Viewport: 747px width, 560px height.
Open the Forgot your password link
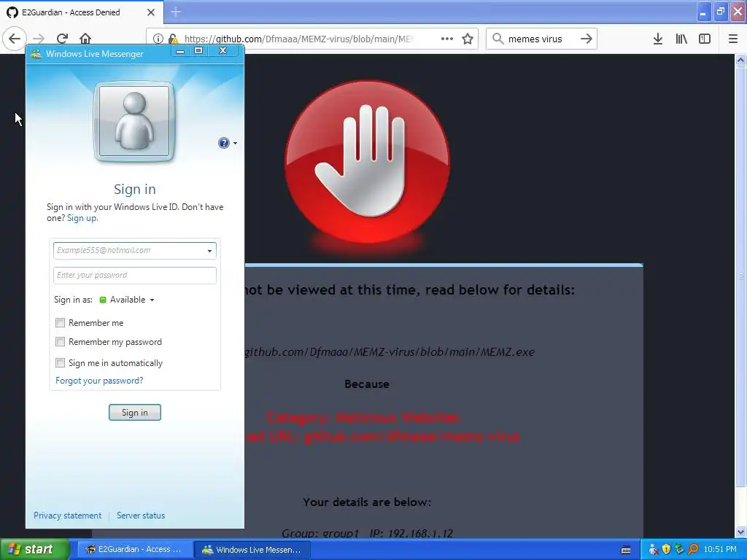click(99, 381)
